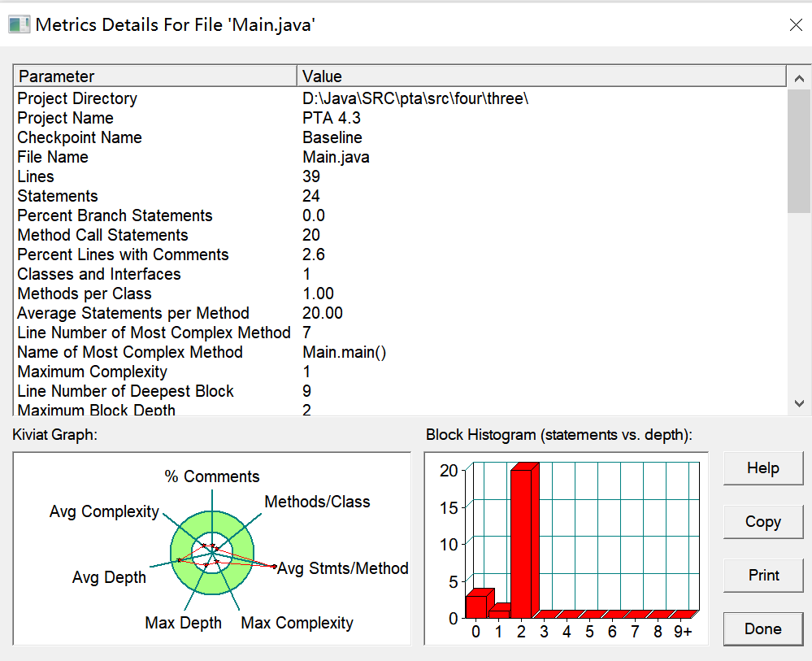Click the Help button

tap(762, 468)
